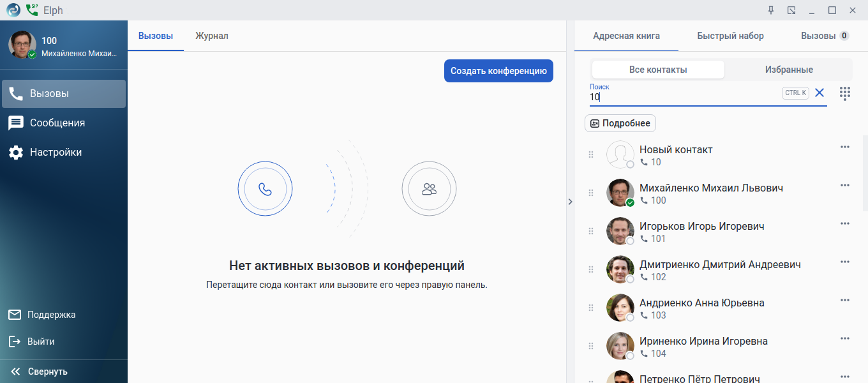868x383 pixels.
Task: Click the contact search input field
Action: coord(683,97)
